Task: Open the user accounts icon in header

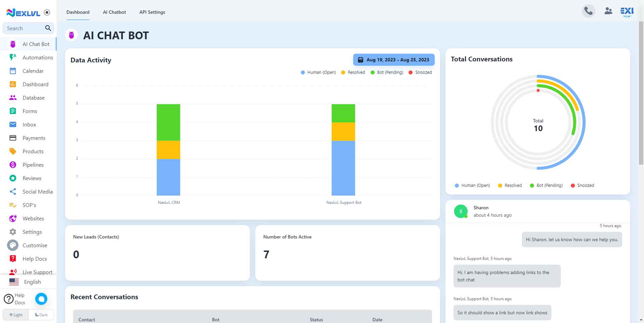Action: pyautogui.click(x=608, y=11)
